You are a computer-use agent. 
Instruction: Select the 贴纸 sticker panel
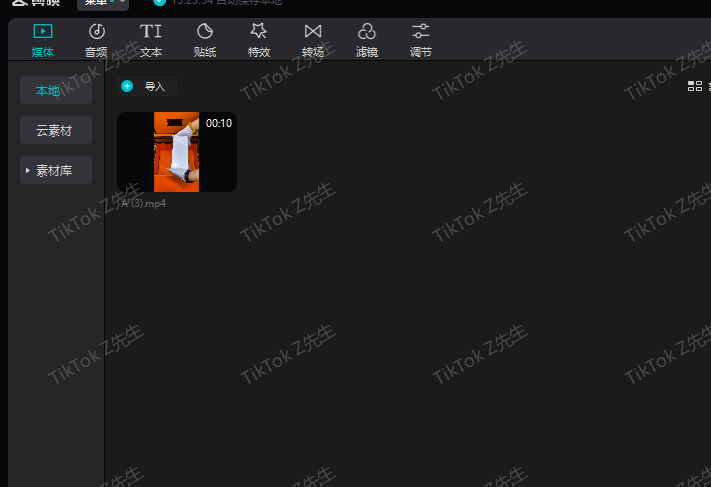click(x=205, y=40)
